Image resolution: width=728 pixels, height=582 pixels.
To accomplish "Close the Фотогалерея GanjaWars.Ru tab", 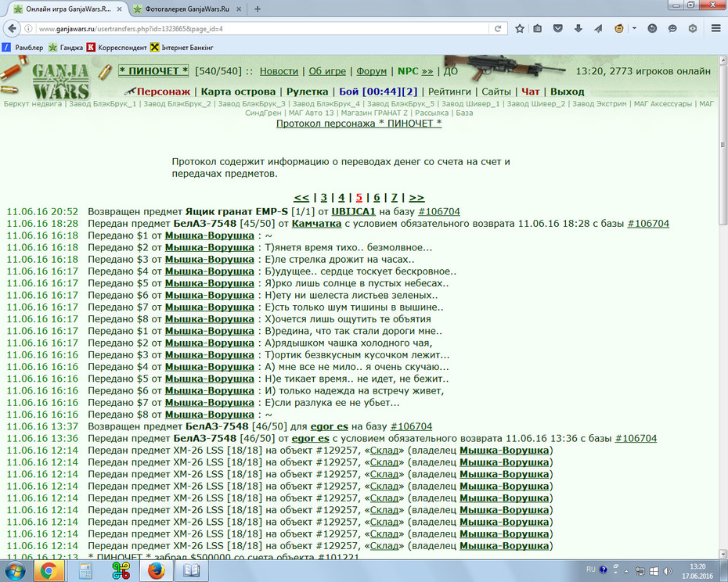I will pos(239,9).
